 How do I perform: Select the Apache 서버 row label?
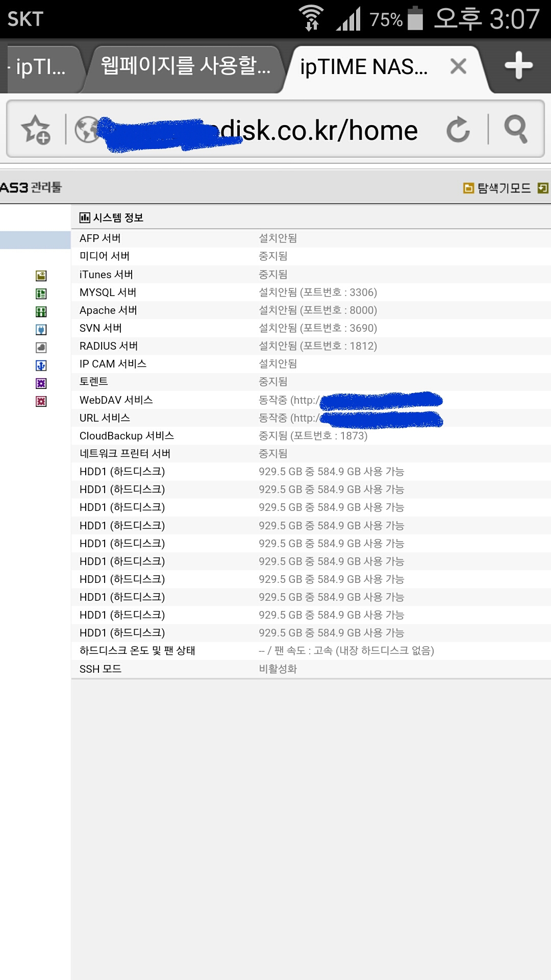coord(108,310)
